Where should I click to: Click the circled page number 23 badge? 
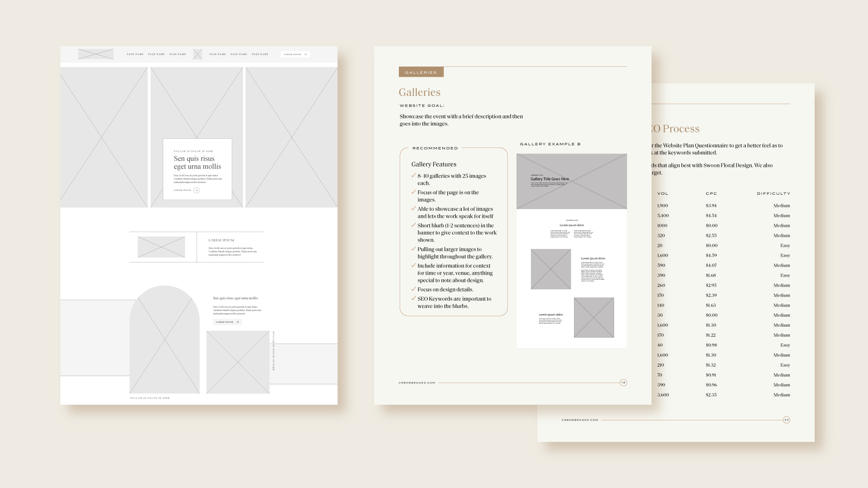[786, 419]
